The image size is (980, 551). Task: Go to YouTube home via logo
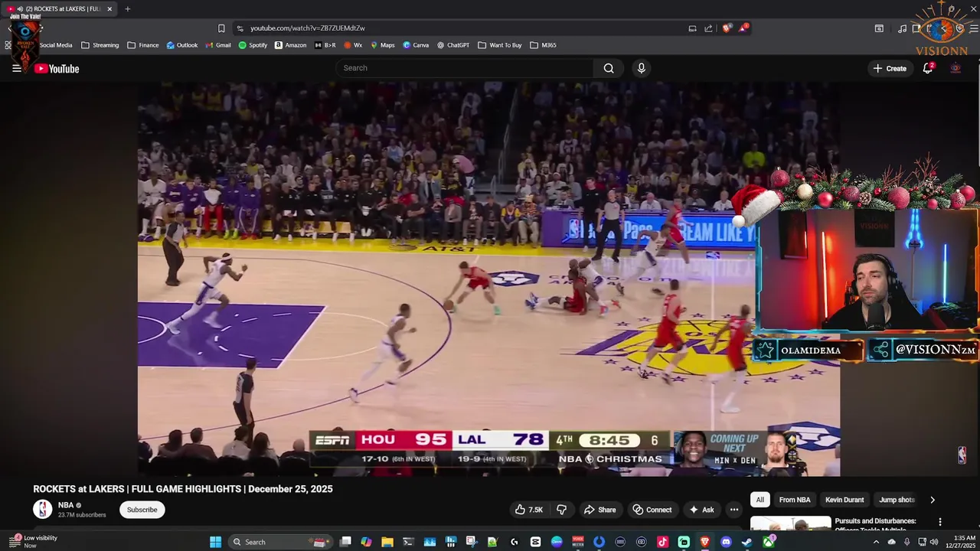57,69
